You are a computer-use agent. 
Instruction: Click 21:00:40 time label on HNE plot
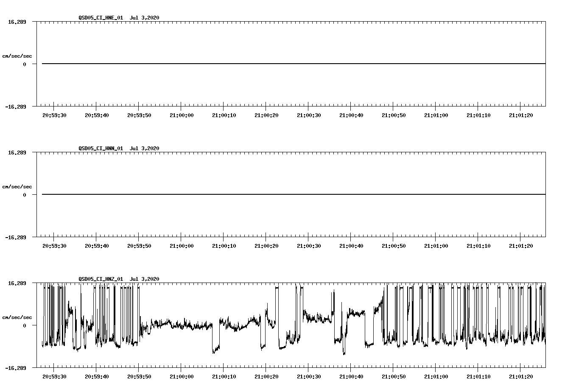click(x=351, y=115)
